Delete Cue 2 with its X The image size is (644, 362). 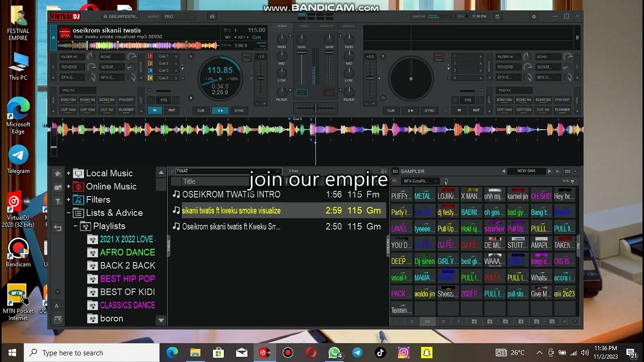tap(176, 63)
